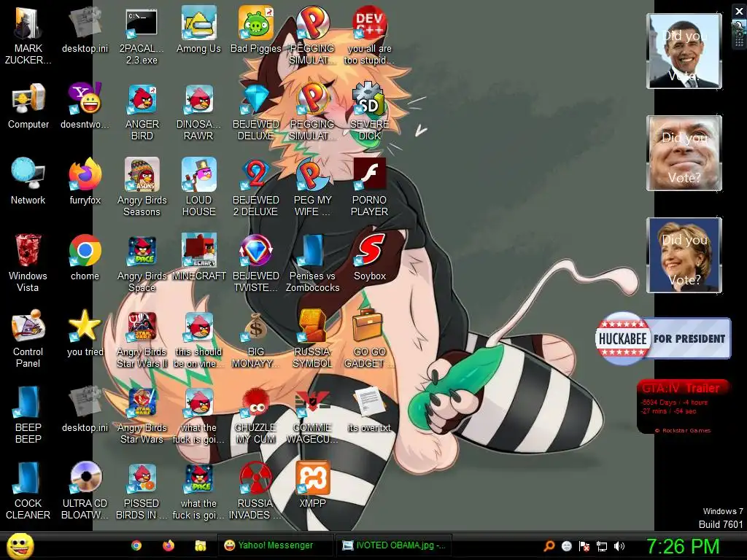Viewport: 747px width, 560px height.
Task: Select the Soybox shortcut
Action: coord(369,257)
